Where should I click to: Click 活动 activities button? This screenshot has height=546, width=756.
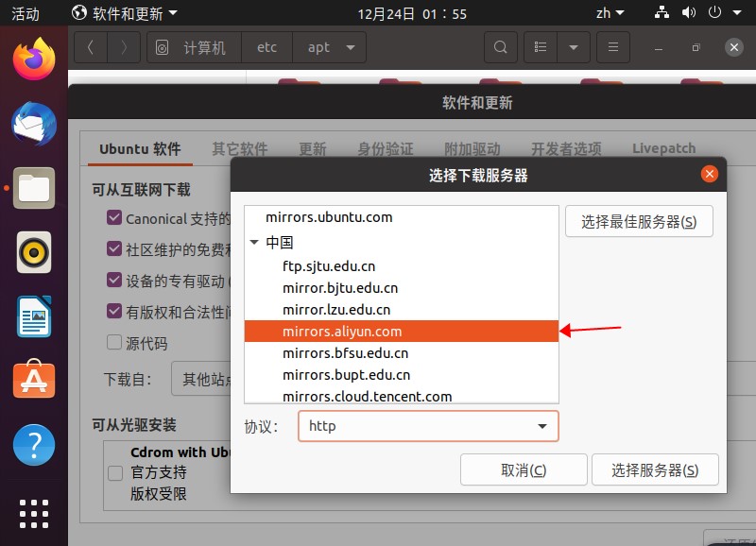click(x=26, y=13)
